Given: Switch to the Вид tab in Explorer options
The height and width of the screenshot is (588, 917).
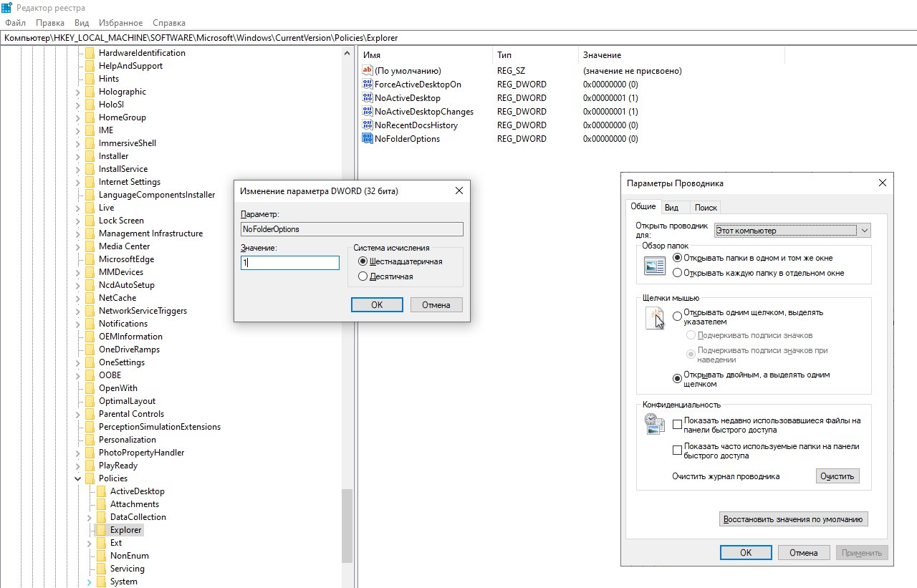Looking at the screenshot, I should click(671, 208).
